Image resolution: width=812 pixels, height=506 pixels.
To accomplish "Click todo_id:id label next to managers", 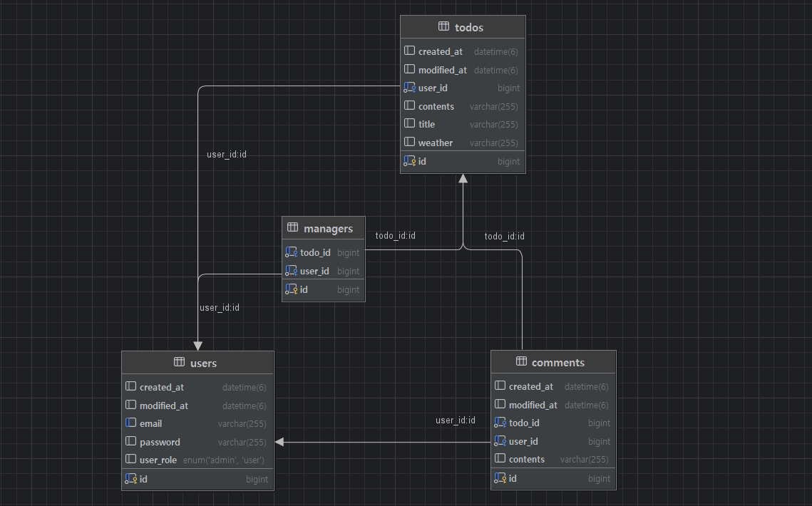I will tap(396, 236).
